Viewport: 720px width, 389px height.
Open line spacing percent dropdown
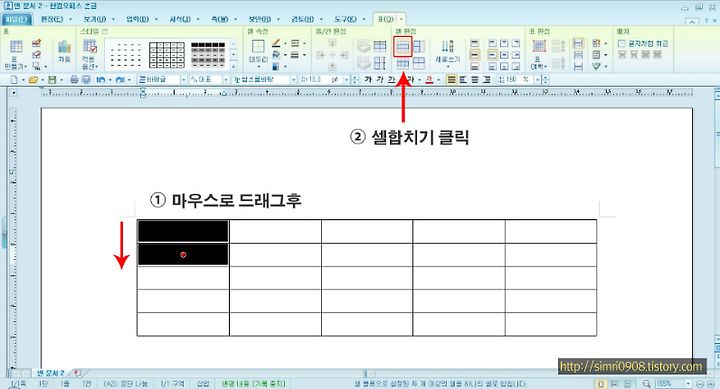pos(537,80)
